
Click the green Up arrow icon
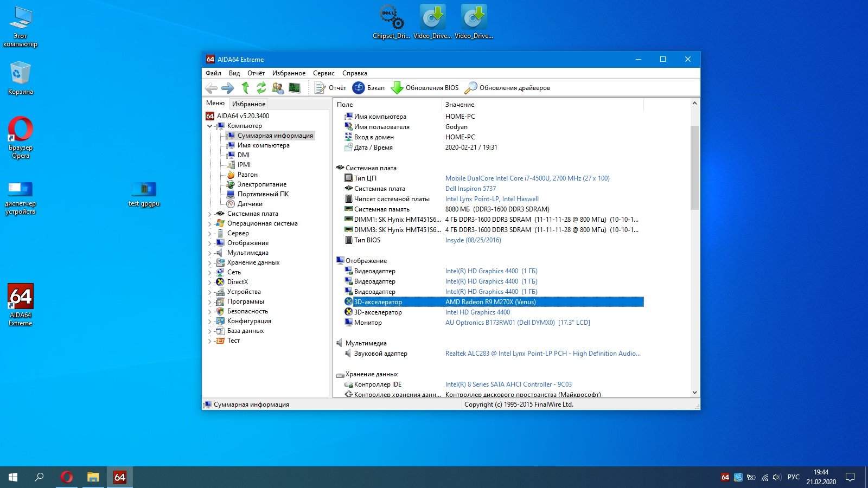(245, 88)
